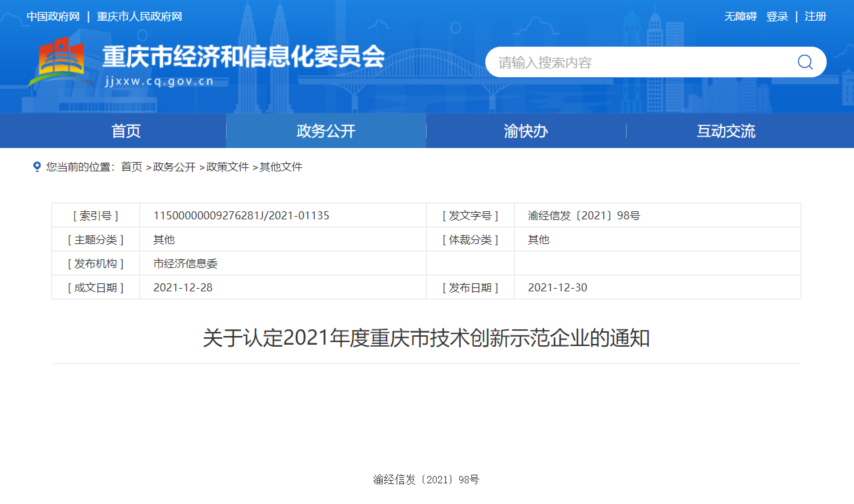Navigate to 政策文件 in breadcrumb
The image size is (854, 504).
click(227, 167)
